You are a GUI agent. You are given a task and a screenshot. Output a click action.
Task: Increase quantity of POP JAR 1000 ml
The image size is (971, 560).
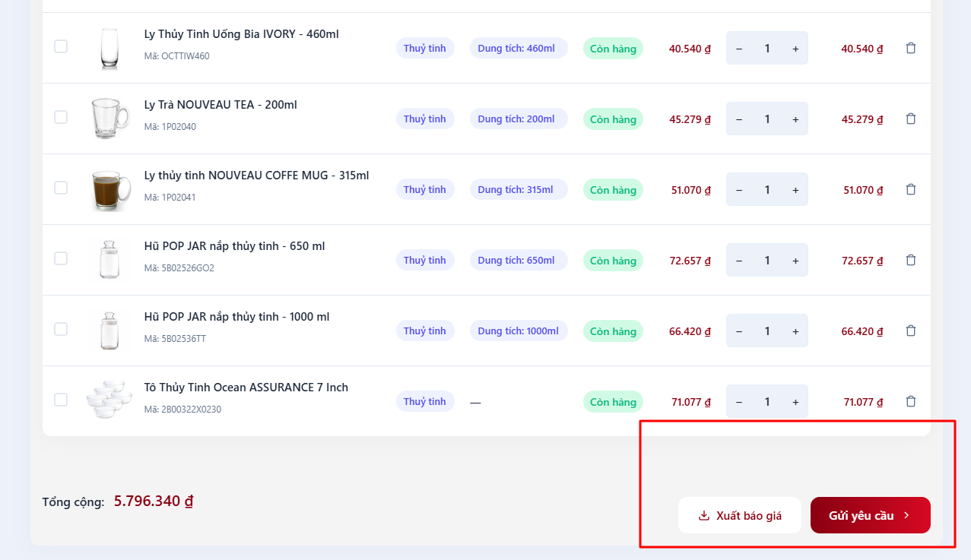click(x=795, y=331)
